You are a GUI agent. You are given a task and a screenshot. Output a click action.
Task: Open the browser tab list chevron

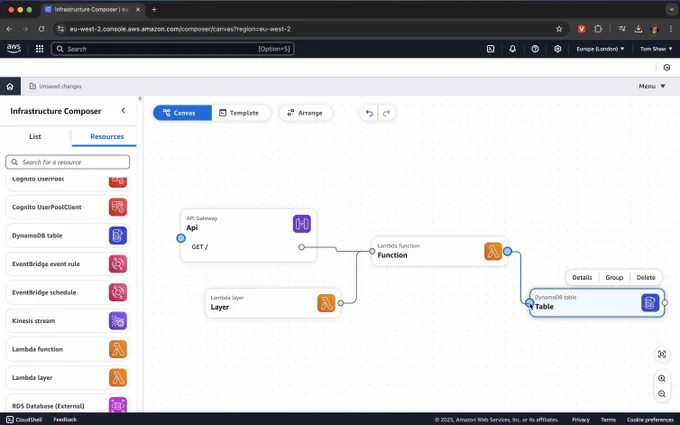pyautogui.click(x=671, y=9)
